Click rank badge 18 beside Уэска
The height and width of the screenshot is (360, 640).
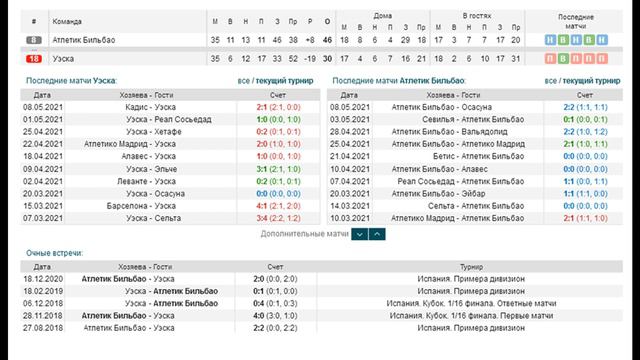[34, 59]
